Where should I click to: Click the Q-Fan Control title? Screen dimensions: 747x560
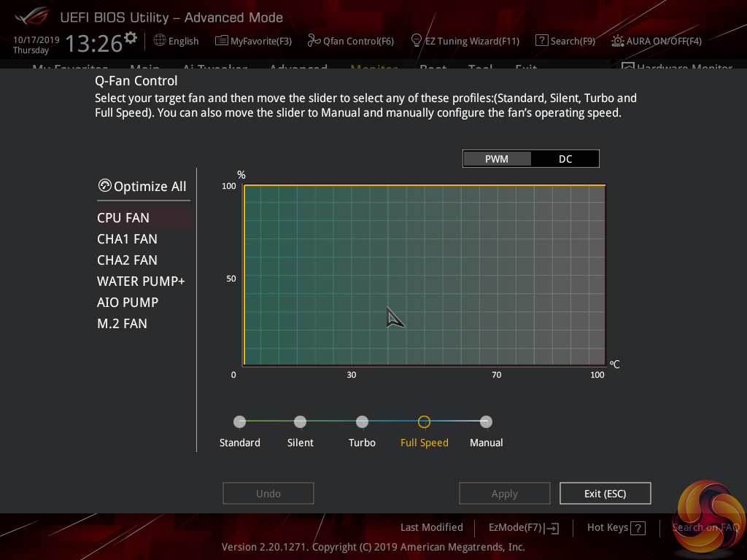[x=136, y=80]
